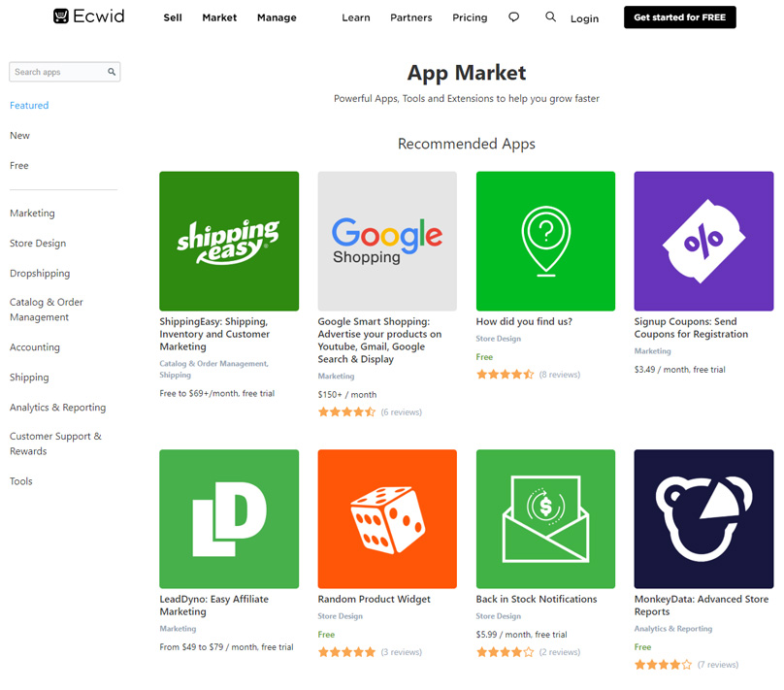This screenshot has height=690, width=784.
Task: Click the MonkeyData bear logo tile
Action: (703, 518)
